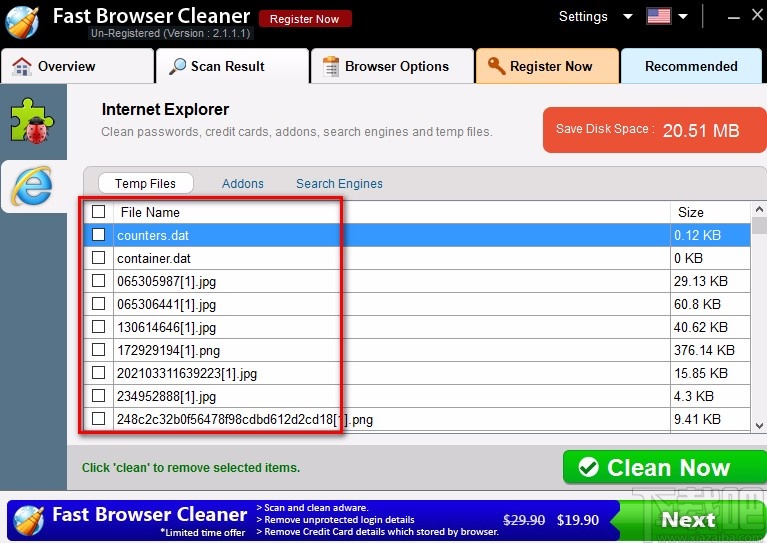This screenshot has width=767, height=543.
Task: Tick the checkbox for 065306441[1].jpg
Action: pos(98,303)
